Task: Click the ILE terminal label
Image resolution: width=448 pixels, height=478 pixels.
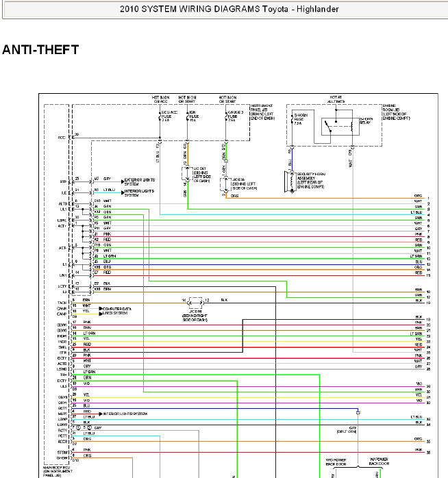Action: click(64, 193)
